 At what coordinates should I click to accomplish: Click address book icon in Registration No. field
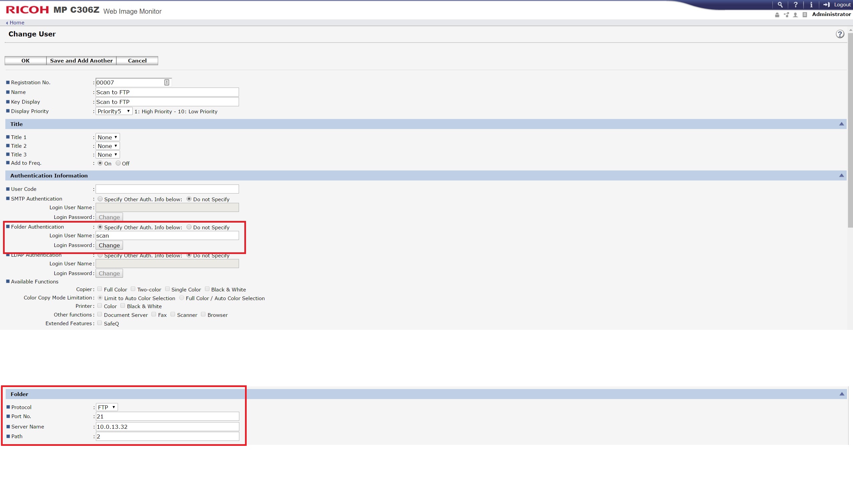point(167,83)
